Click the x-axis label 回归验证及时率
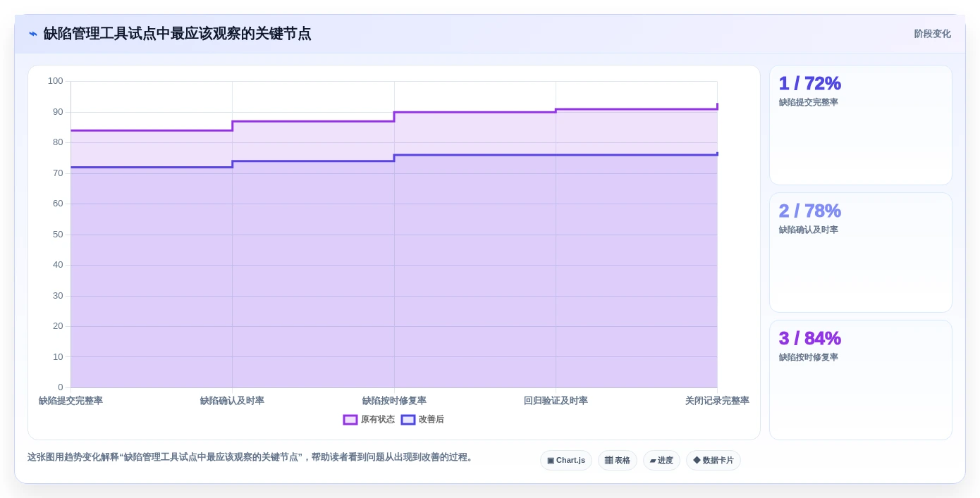 [556, 401]
